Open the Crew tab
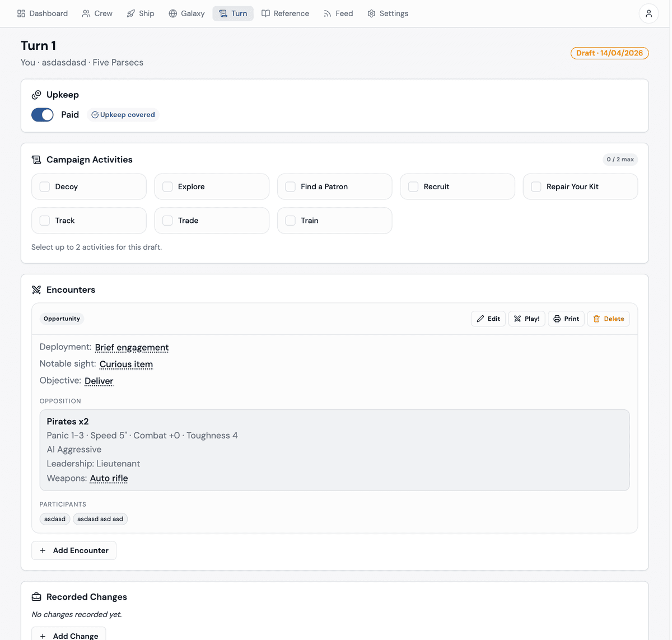Screen dimensions: 672x640 [97, 13]
